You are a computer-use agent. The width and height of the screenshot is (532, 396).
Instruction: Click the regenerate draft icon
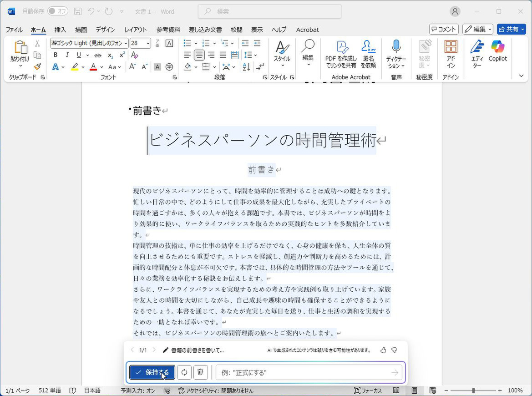(x=184, y=372)
